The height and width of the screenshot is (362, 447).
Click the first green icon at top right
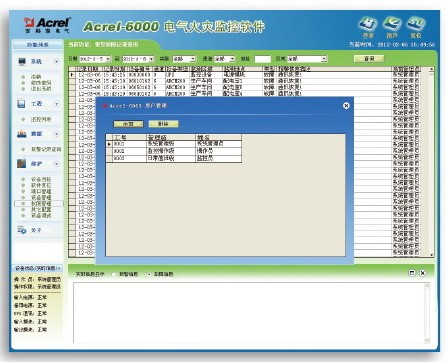[x=368, y=24]
